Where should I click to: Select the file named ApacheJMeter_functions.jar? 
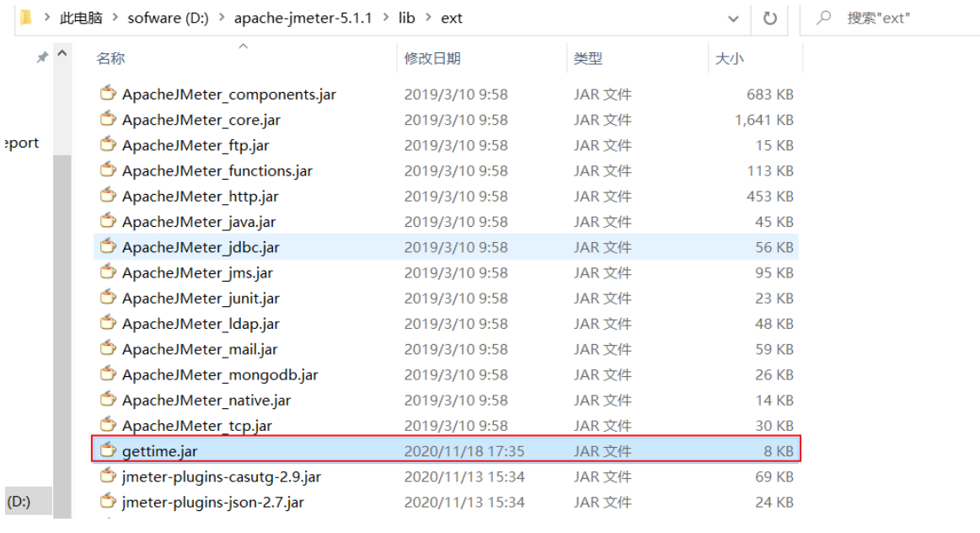pos(217,171)
